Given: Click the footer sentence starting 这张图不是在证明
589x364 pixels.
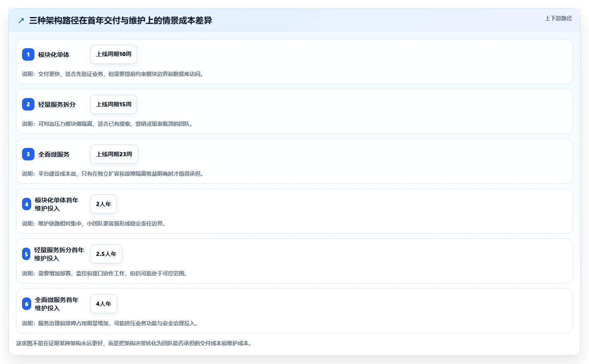Looking at the screenshot, I should click(135, 343).
